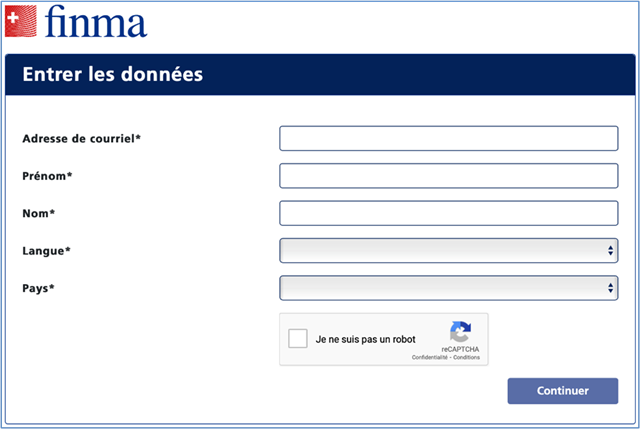Screen dimensions: 640x429
Task: Open the Langue dropdown arrow
Action: pyautogui.click(x=610, y=251)
